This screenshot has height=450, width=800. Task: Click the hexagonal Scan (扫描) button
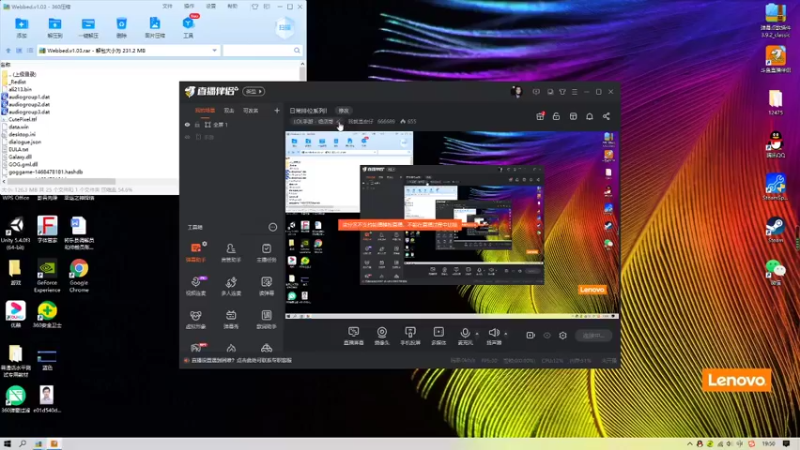click(285, 27)
